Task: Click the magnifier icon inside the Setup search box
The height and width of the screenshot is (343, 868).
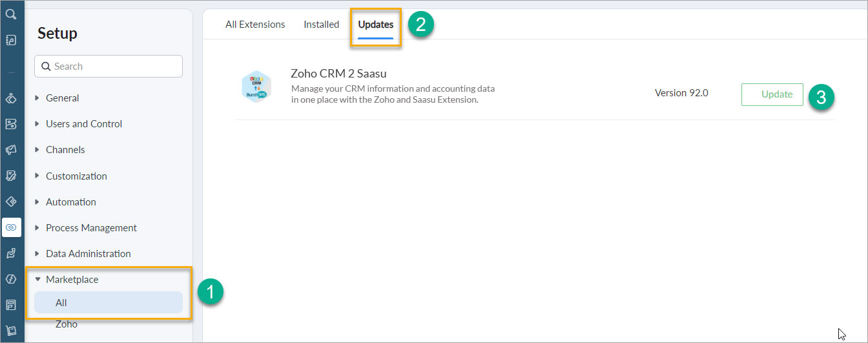Action: [x=46, y=66]
